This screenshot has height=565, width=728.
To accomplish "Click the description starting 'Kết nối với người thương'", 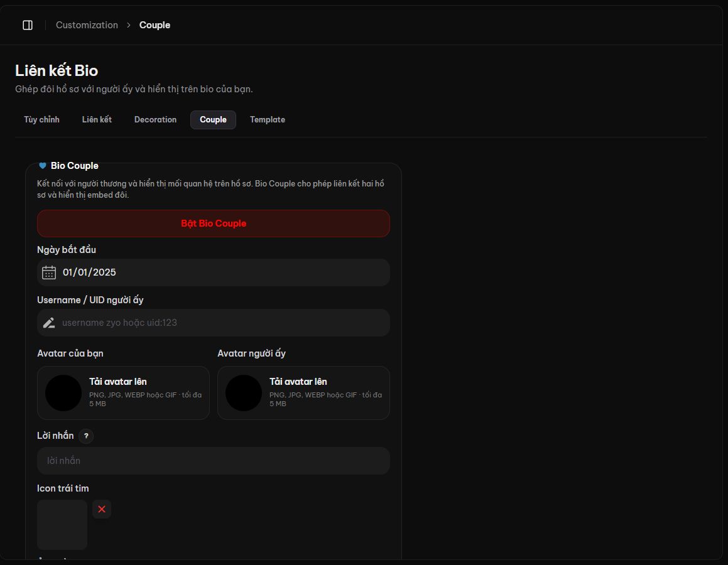I will point(211,189).
